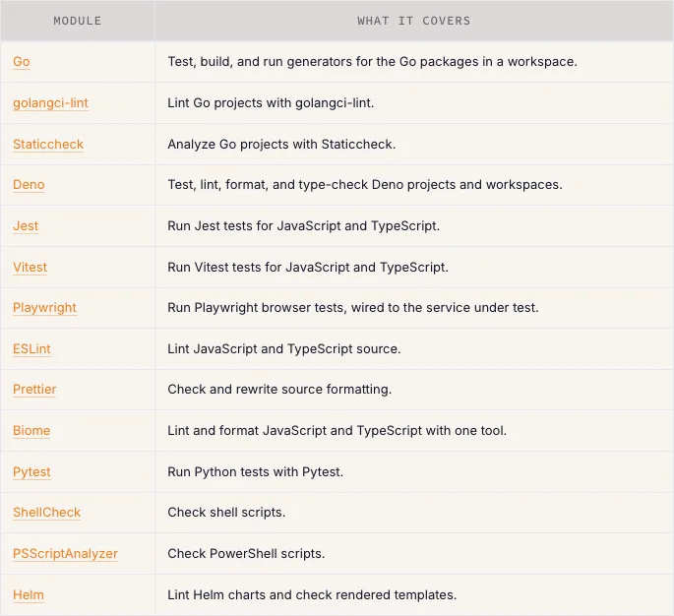Open the ESLint module link

tap(31, 348)
